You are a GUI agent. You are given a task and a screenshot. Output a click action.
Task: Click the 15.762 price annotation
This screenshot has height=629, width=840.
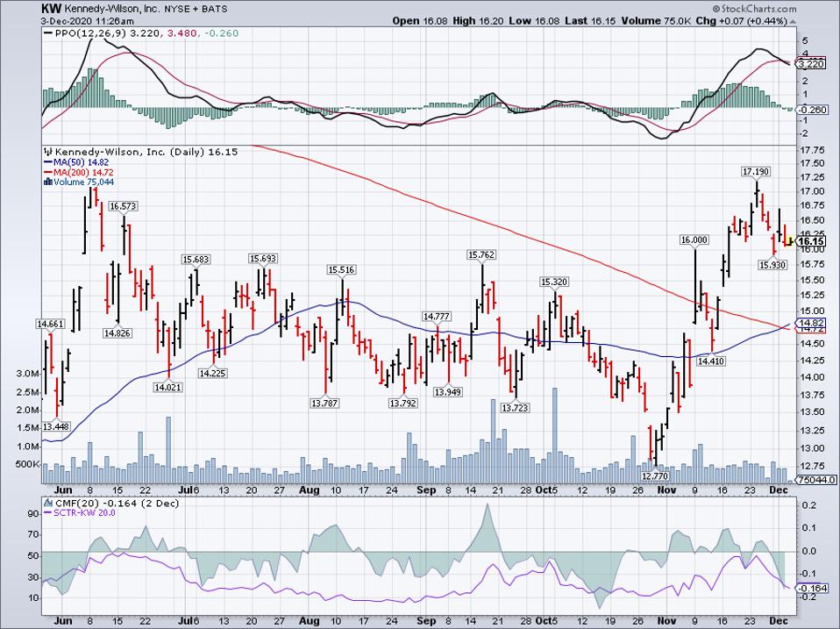(481, 254)
